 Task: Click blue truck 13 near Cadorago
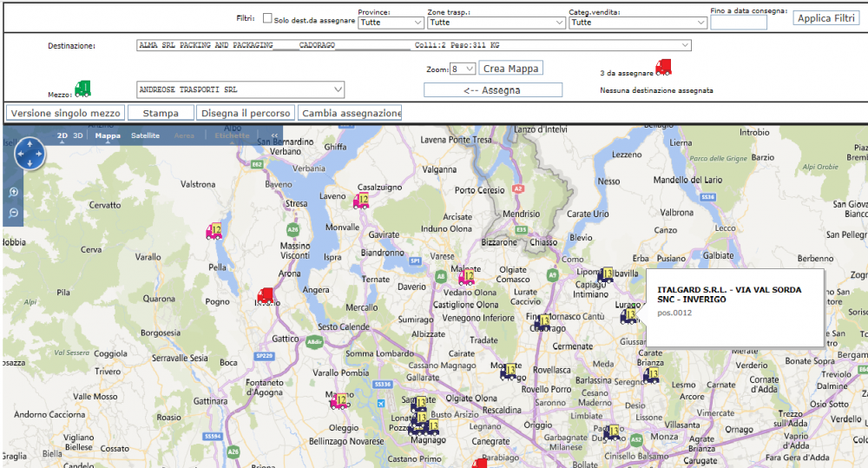[542, 322]
